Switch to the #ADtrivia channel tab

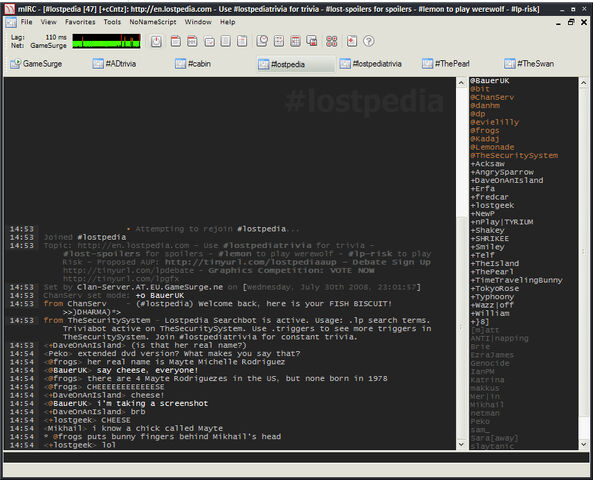click(x=114, y=64)
